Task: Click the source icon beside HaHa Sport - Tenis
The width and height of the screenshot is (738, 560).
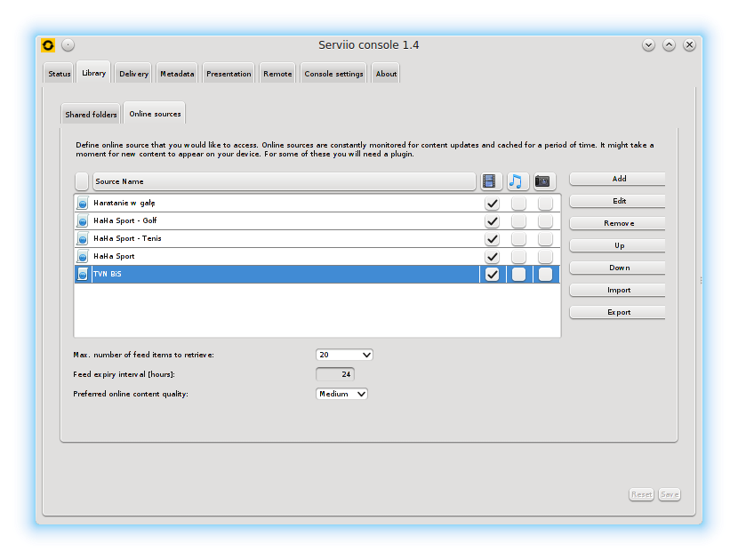Action: coord(83,239)
